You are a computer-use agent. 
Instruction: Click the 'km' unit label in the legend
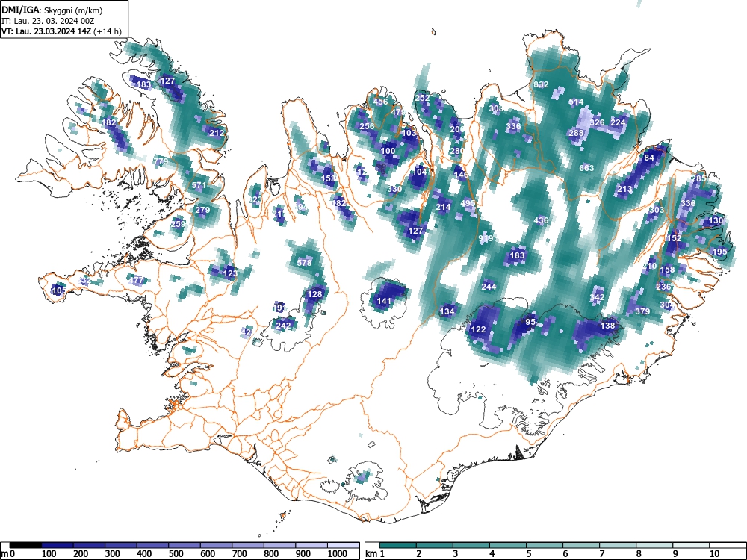(x=371, y=554)
